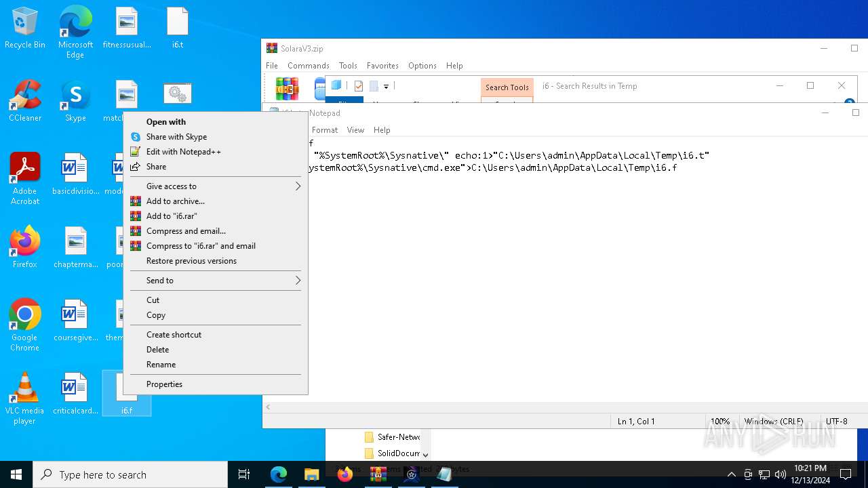The width and height of the screenshot is (868, 488).
Task: Open WinRAR Commands menu
Action: pyautogui.click(x=309, y=66)
